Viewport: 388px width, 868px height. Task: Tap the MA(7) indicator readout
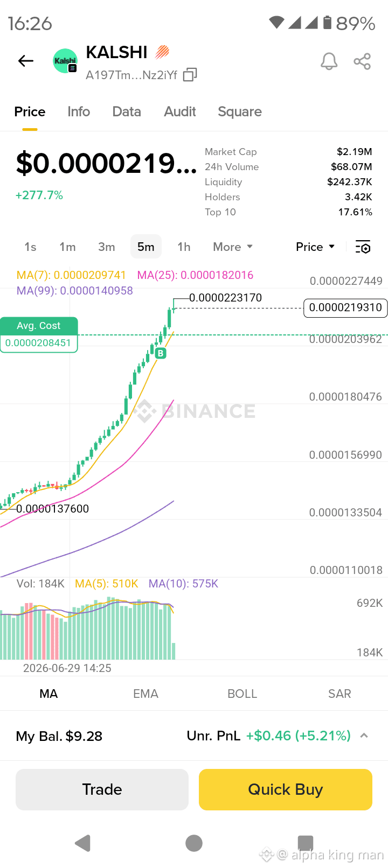point(71,275)
